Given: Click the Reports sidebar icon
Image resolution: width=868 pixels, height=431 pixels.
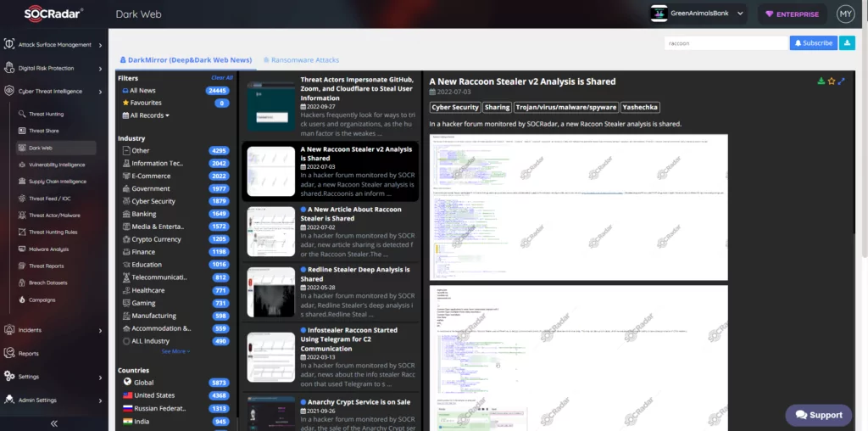Looking at the screenshot, I should (8, 353).
